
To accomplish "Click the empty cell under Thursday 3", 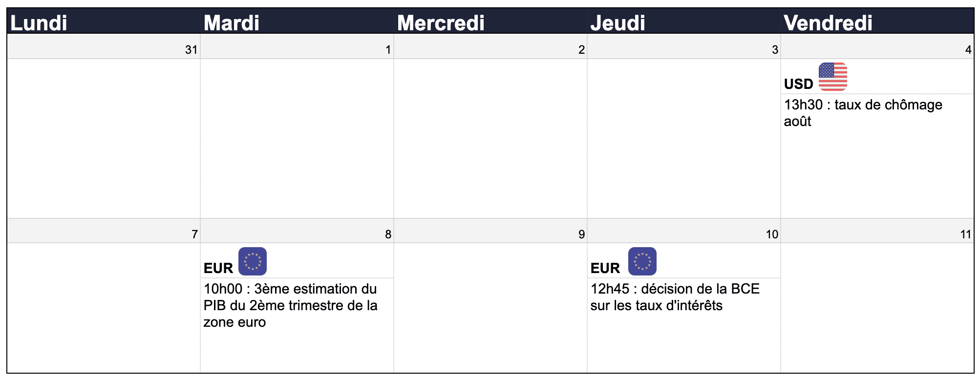I will 684,138.
